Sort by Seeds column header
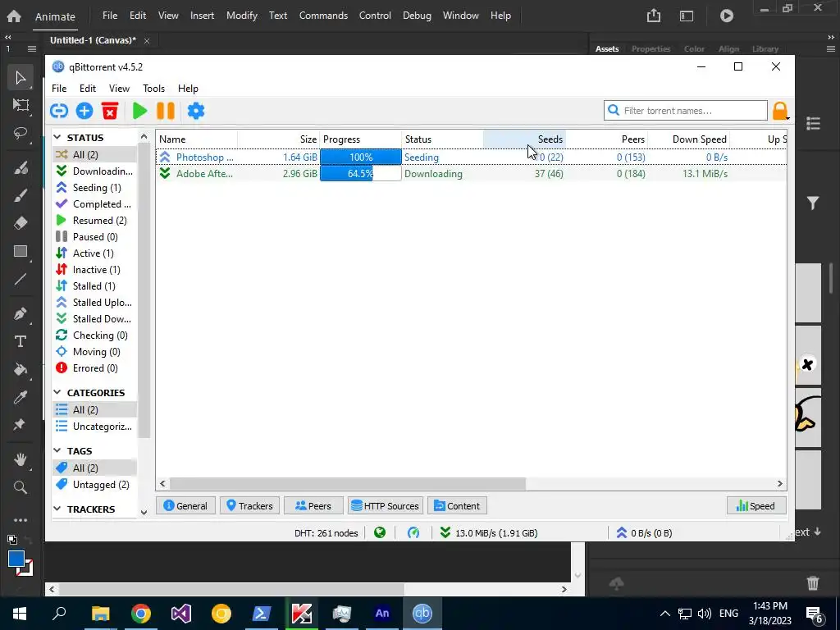This screenshot has width=840, height=630. click(524, 139)
